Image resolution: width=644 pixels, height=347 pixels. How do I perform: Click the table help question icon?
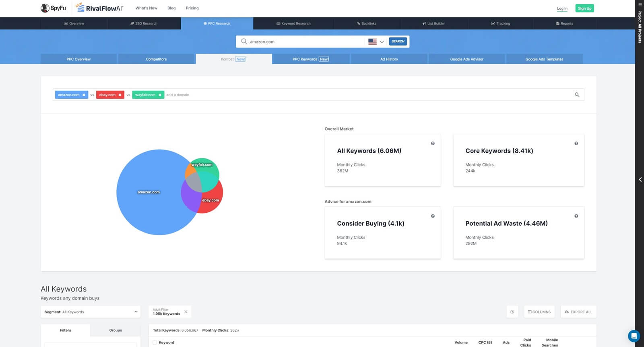point(512,312)
